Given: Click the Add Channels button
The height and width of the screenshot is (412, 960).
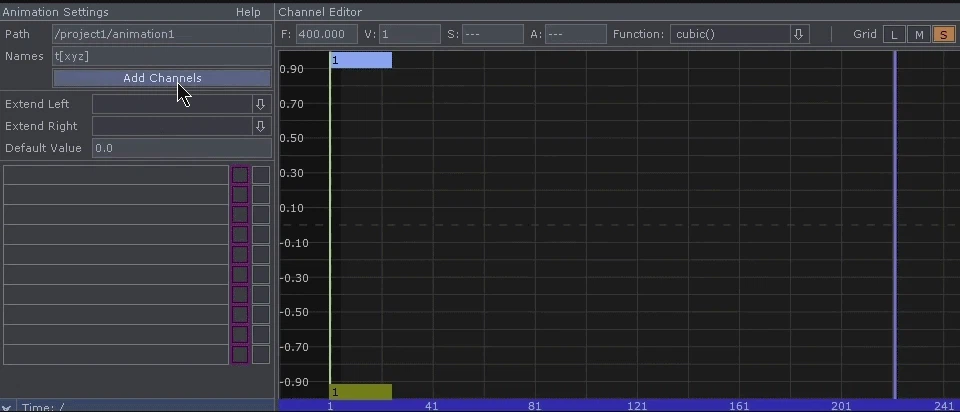Looking at the screenshot, I should [162, 78].
